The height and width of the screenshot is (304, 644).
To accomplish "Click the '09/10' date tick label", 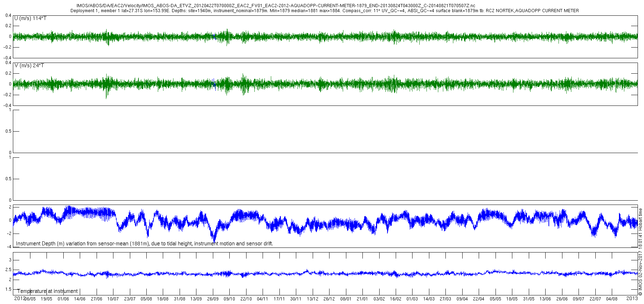I will [x=229, y=299].
